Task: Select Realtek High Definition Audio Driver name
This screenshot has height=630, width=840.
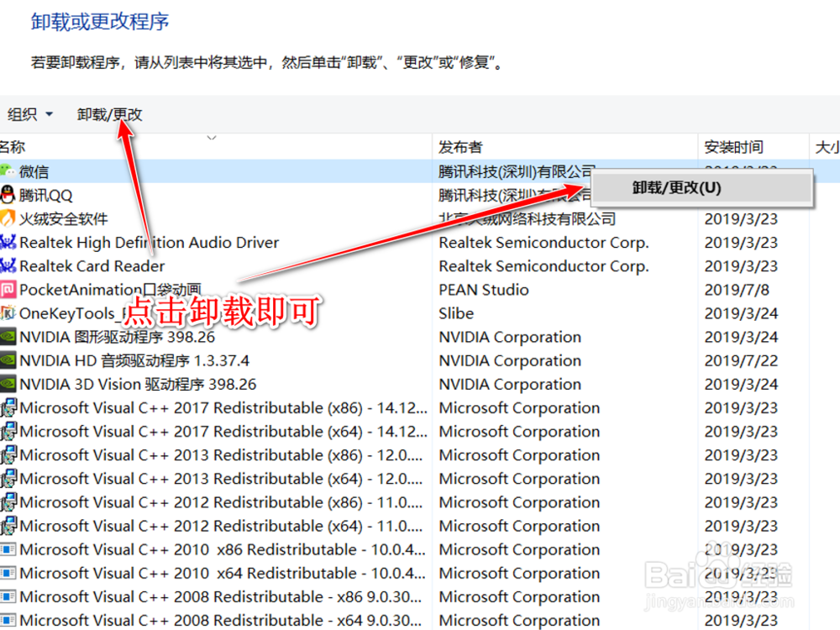Action: pyautogui.click(x=149, y=242)
